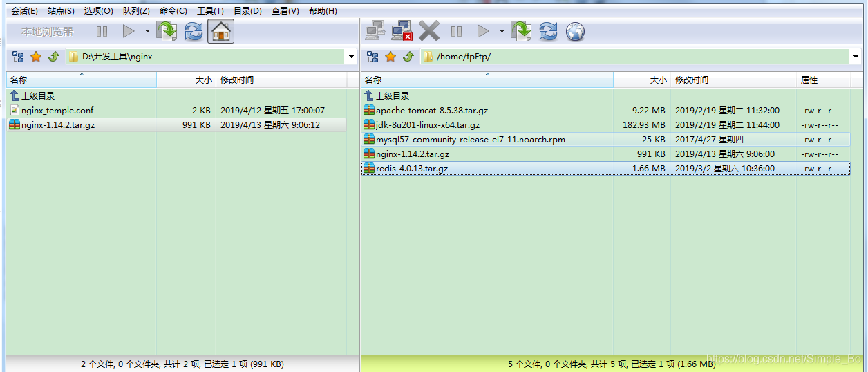Refresh the local pane with the blue arrows icon
Image resolution: width=868 pixels, height=372 pixels.
pos(194,31)
